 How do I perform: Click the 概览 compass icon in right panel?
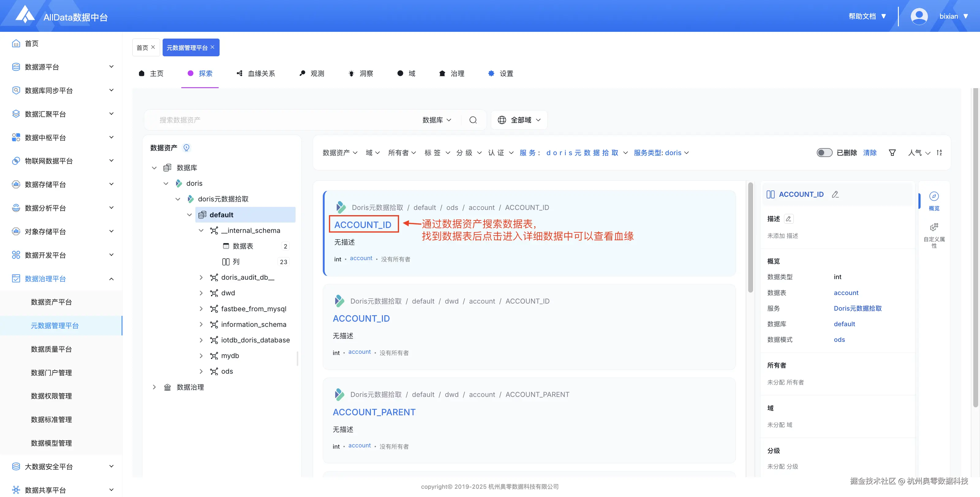click(x=935, y=197)
